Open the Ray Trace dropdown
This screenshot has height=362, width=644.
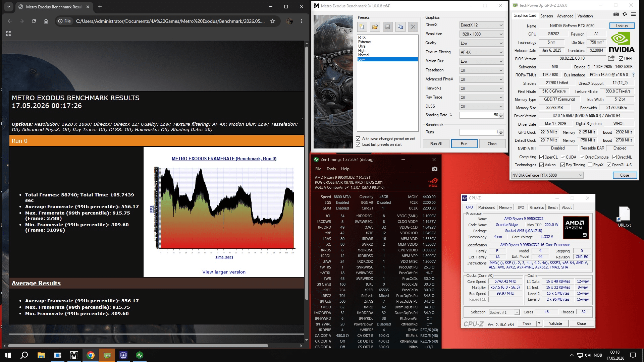point(481,98)
